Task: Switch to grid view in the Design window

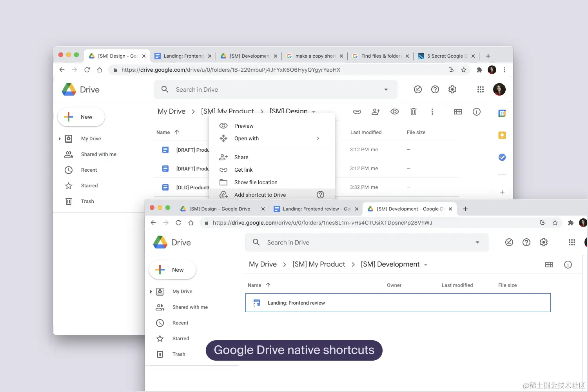Action: coord(457,112)
